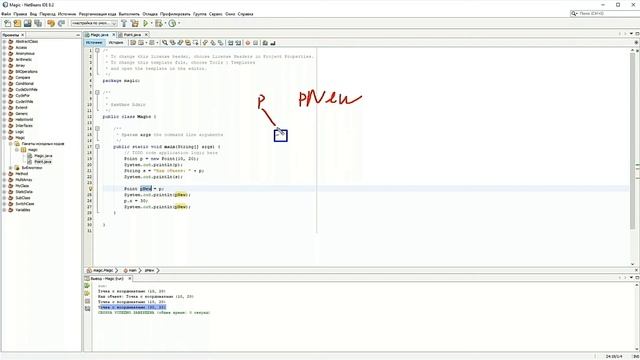Viewport: 640px width, 360px height.
Task: Click the Clean and Build Project icon
Action: (135, 23)
